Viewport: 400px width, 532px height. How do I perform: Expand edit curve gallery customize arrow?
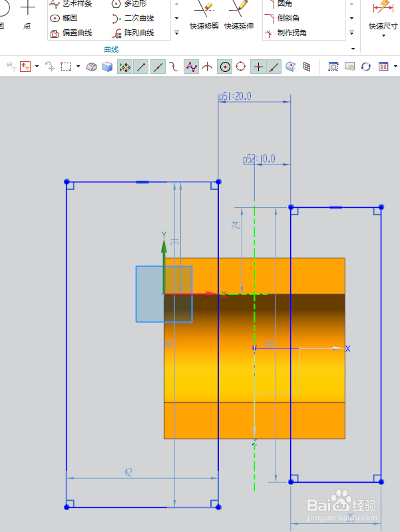352,33
